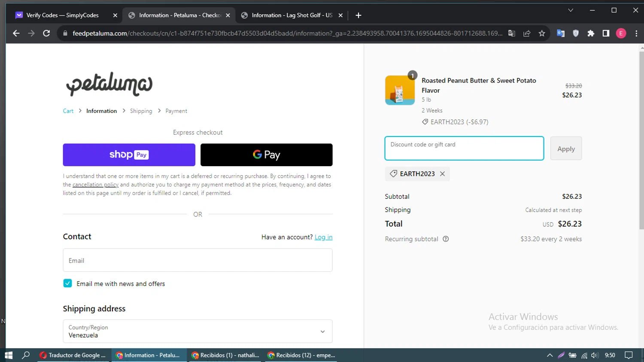644x362 pixels.
Task: Go back using browser back arrow
Action: [x=16, y=33]
